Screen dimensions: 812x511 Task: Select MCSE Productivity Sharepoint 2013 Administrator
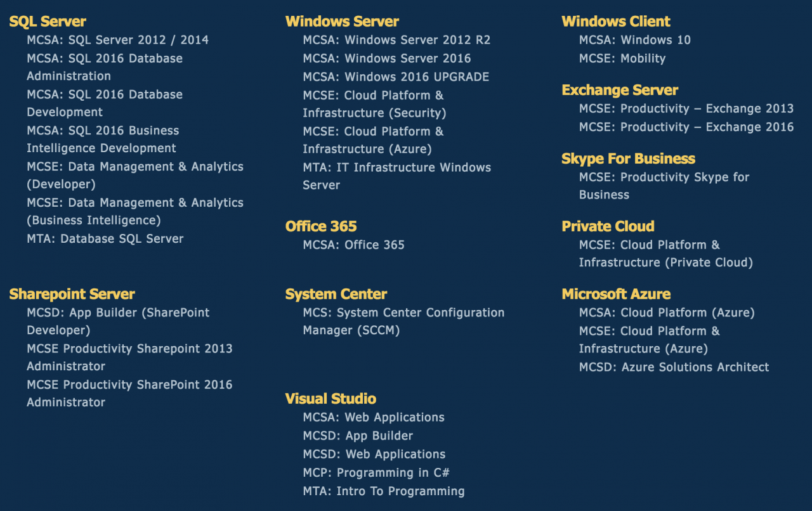129,358
